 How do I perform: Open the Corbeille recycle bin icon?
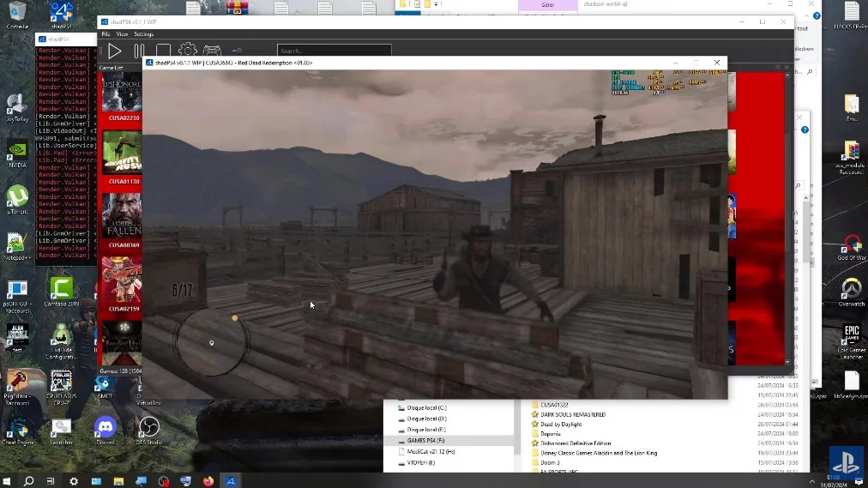point(17,15)
